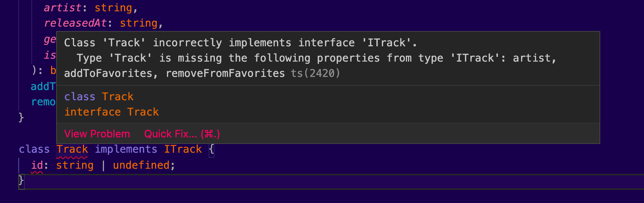
Task: Click the releasedAt parameter name
Action: (75, 23)
